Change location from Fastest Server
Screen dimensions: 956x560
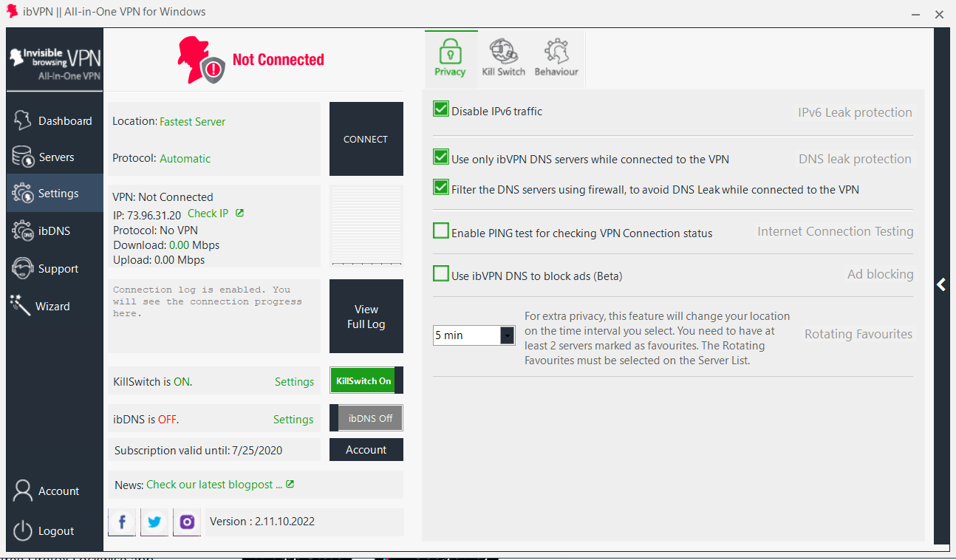[193, 121]
